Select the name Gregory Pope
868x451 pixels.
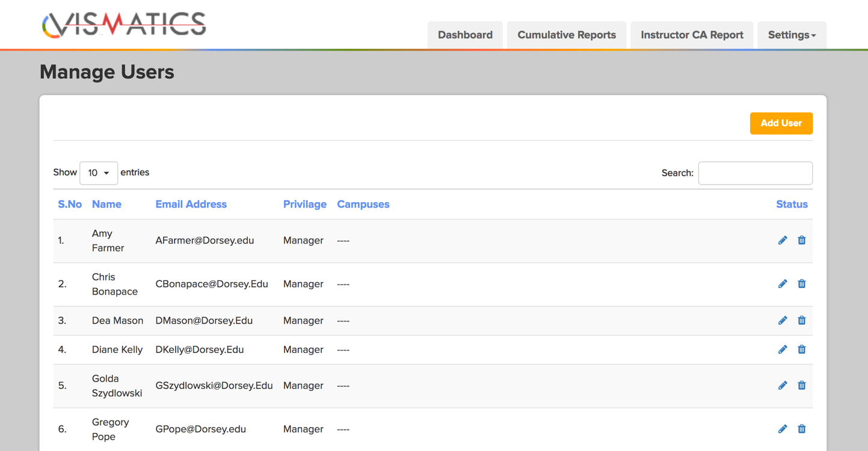[111, 429]
